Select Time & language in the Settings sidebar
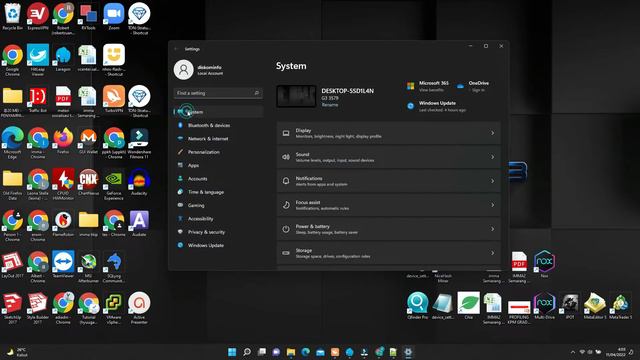Viewport: 640px width, 360px height. coord(219,192)
